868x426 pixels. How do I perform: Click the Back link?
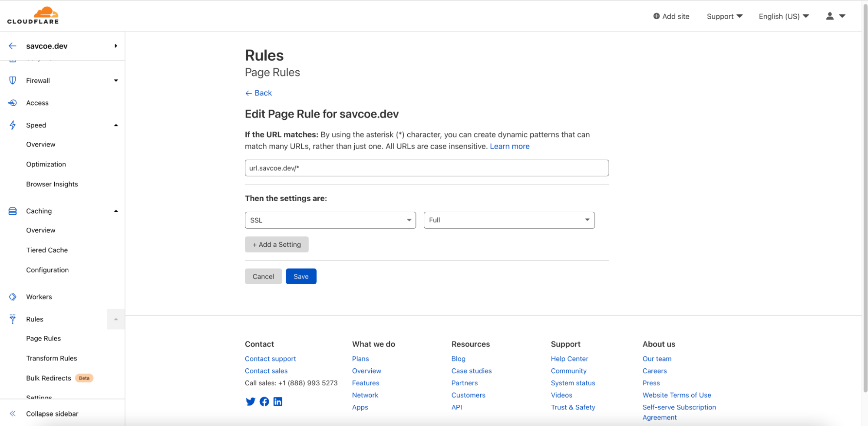(x=259, y=93)
